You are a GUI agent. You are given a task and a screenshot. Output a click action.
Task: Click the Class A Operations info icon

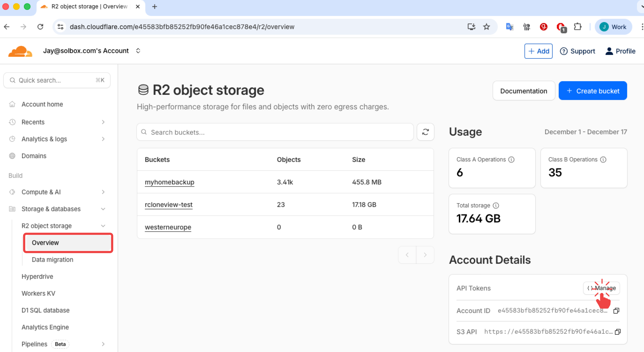pos(511,159)
